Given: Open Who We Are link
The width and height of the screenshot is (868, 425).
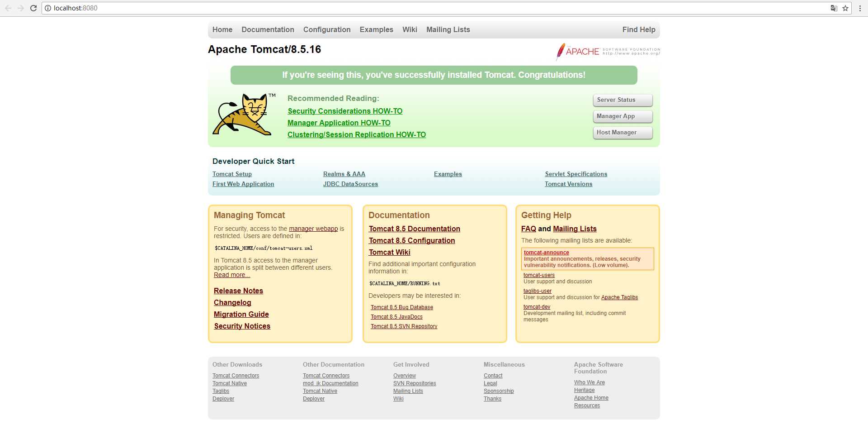Looking at the screenshot, I should click(x=590, y=382).
